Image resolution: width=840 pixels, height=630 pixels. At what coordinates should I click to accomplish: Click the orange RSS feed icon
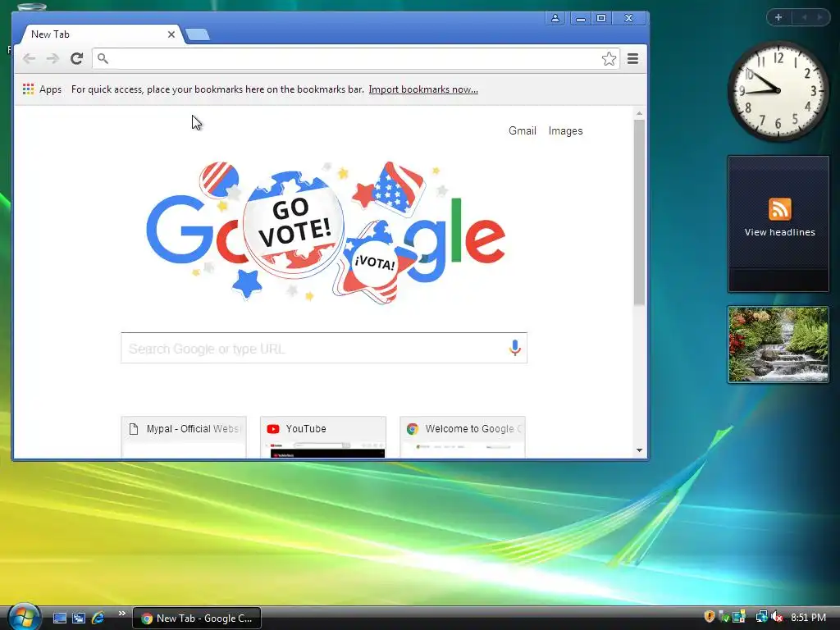click(779, 209)
